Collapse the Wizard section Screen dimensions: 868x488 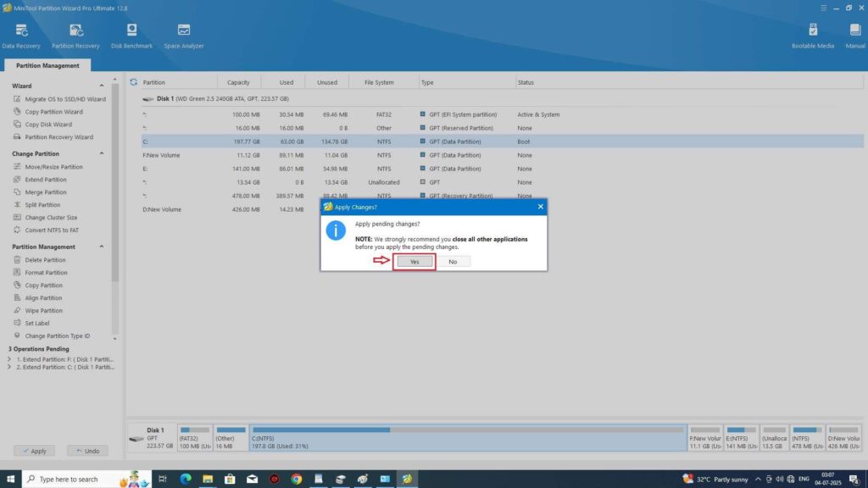click(x=103, y=86)
